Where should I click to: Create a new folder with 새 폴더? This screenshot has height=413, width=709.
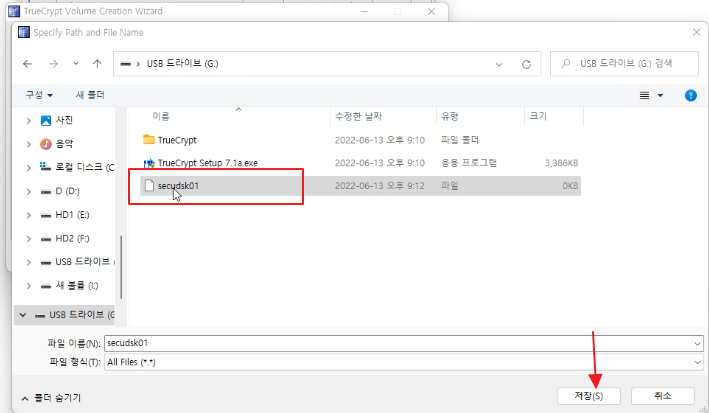coord(90,95)
